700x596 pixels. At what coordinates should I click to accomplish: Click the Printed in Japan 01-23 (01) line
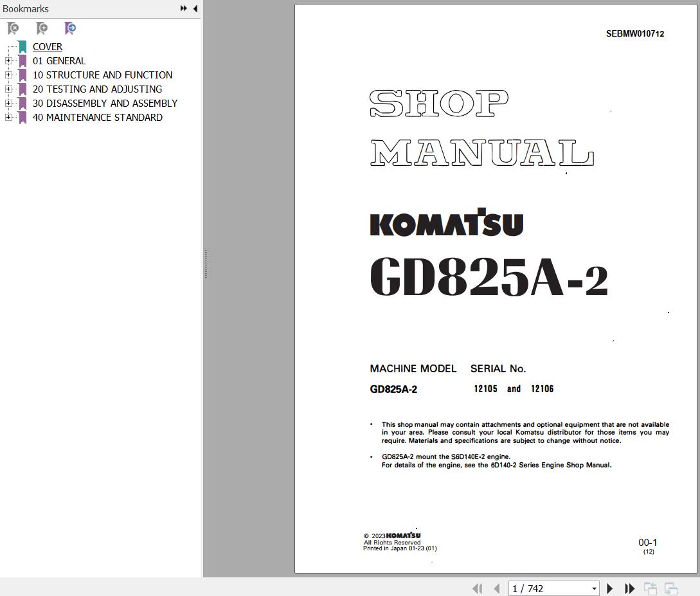pyautogui.click(x=400, y=548)
